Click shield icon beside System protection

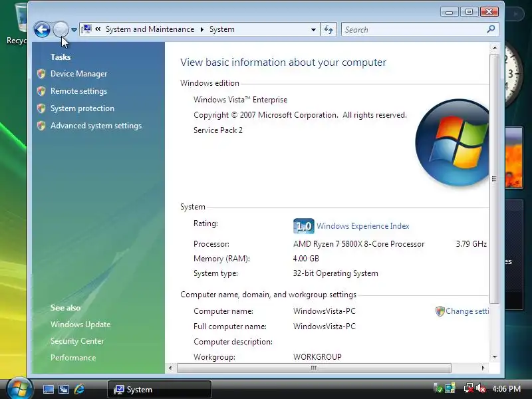tap(41, 108)
